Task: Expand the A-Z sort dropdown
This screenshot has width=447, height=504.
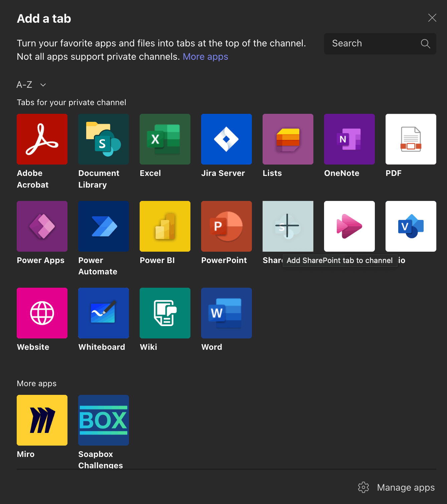Action: tap(31, 85)
